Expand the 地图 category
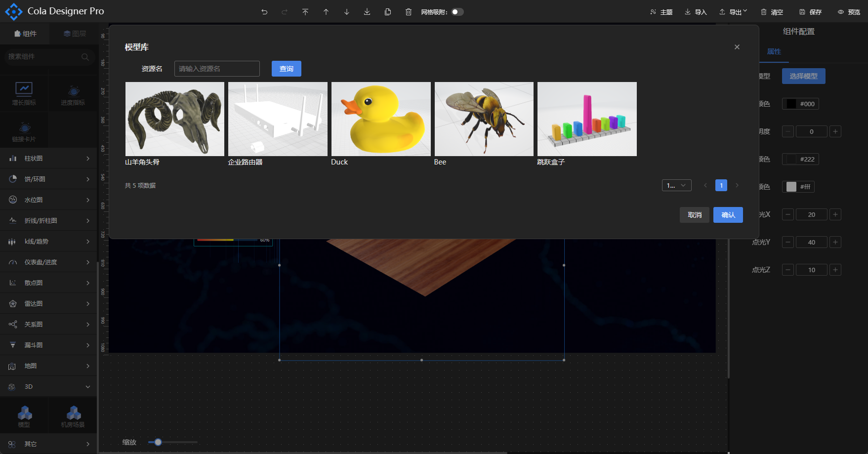The height and width of the screenshot is (454, 868). 48,366
